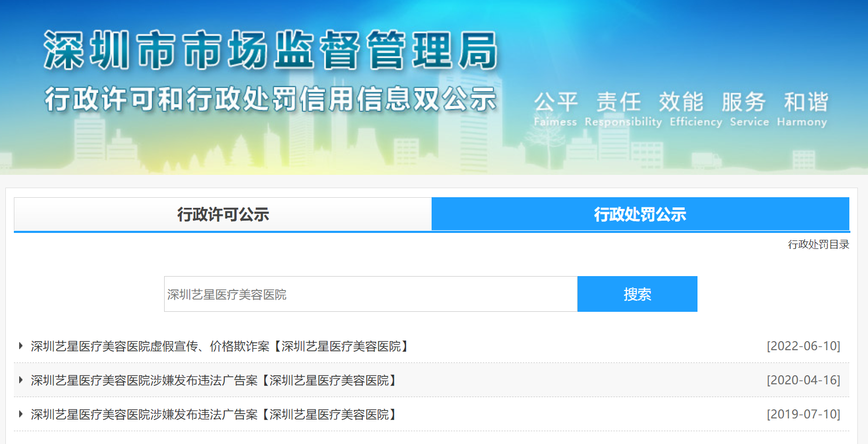The image size is (868, 444).
Task: Click the 深圳市市场监督管理局 header title
Action: (271, 50)
